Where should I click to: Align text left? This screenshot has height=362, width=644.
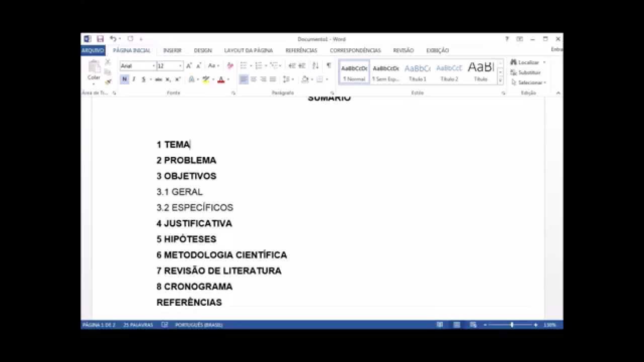(244, 79)
